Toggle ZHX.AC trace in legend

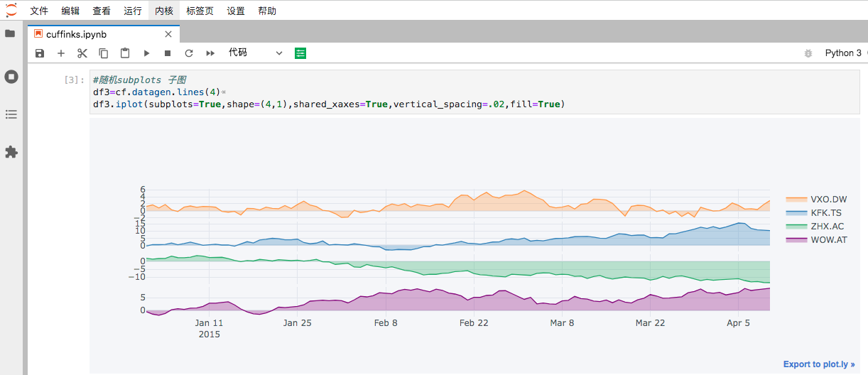816,227
